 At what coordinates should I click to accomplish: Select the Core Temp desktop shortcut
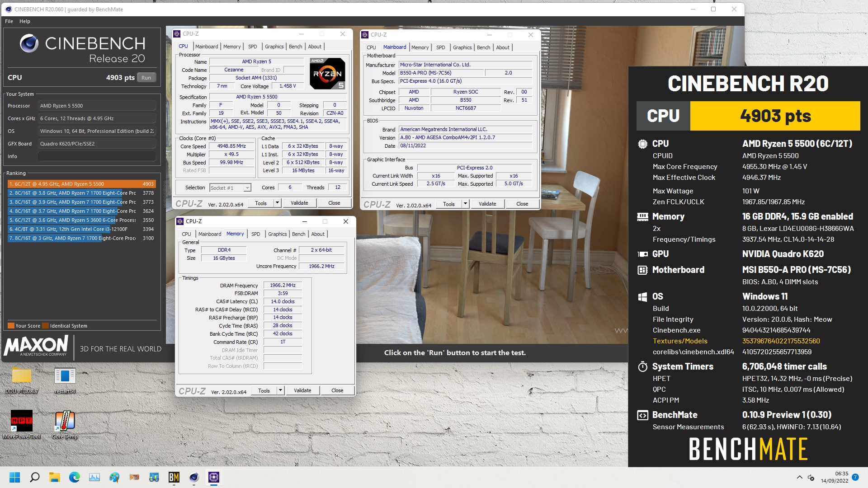tap(65, 424)
